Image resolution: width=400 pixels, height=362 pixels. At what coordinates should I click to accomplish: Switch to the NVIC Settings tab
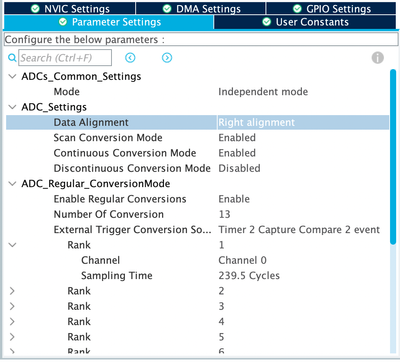pyautogui.click(x=69, y=8)
